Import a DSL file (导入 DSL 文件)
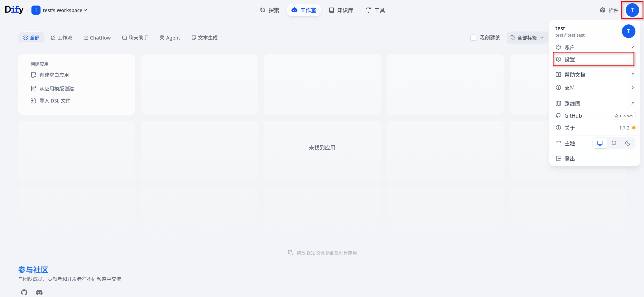This screenshot has height=297, width=644. coord(55,101)
